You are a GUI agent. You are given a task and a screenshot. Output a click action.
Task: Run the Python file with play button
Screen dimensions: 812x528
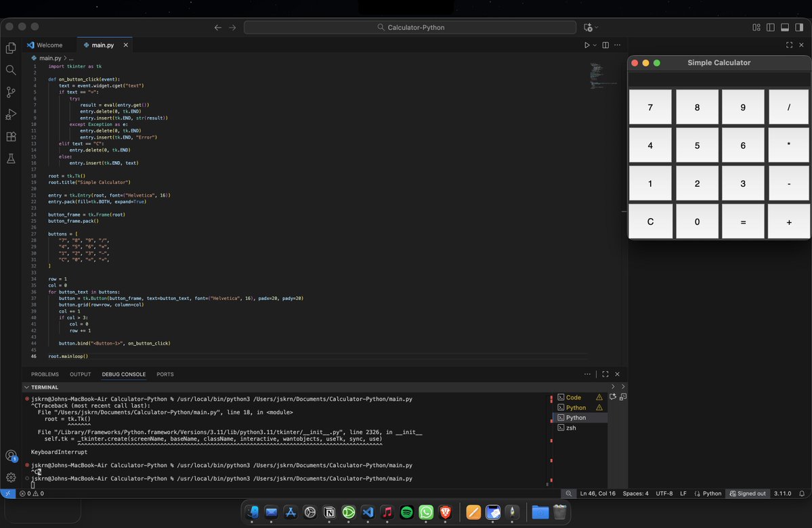[586, 45]
